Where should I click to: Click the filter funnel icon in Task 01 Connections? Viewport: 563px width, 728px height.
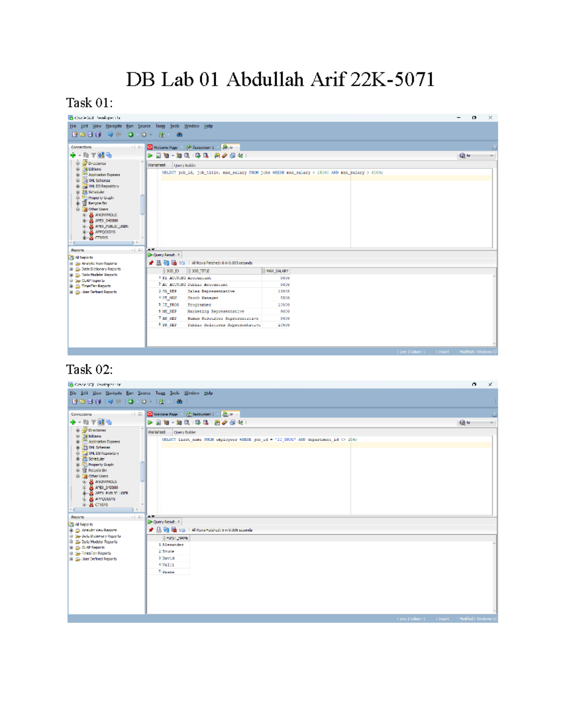click(93, 155)
